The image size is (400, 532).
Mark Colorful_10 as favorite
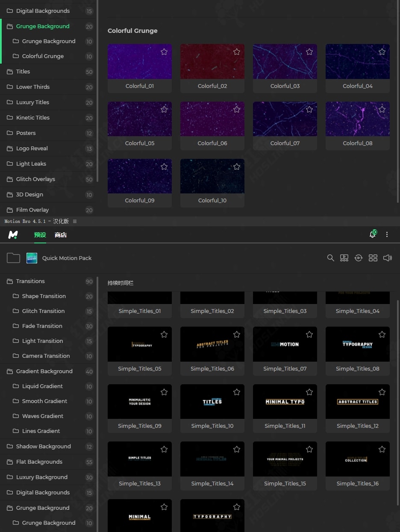[x=237, y=167]
